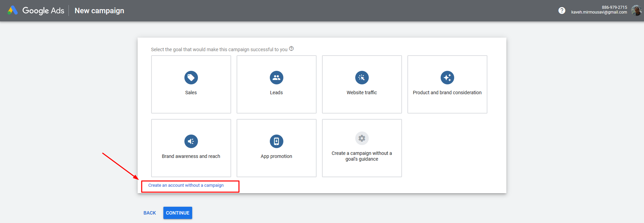Click the New campaign page title

pyautogui.click(x=99, y=11)
